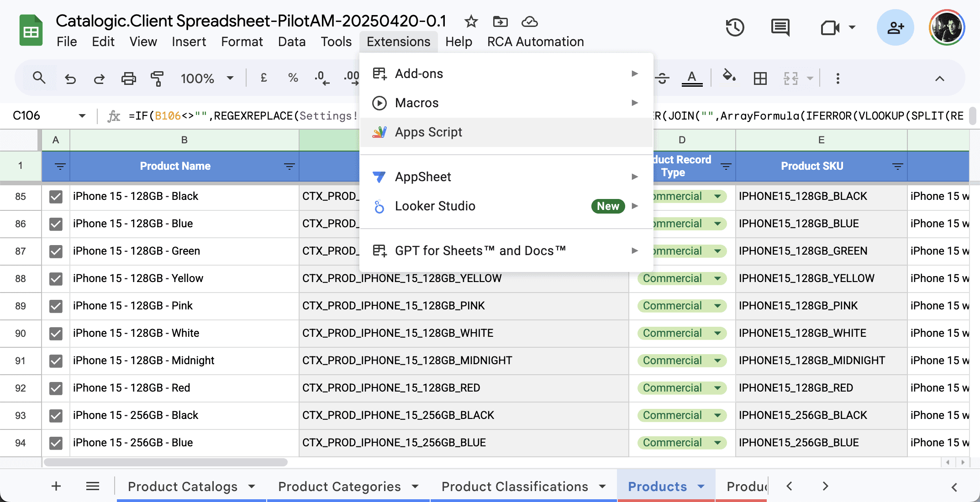Image resolution: width=980 pixels, height=502 pixels.
Task: Open the borders grid icon
Action: click(x=760, y=78)
